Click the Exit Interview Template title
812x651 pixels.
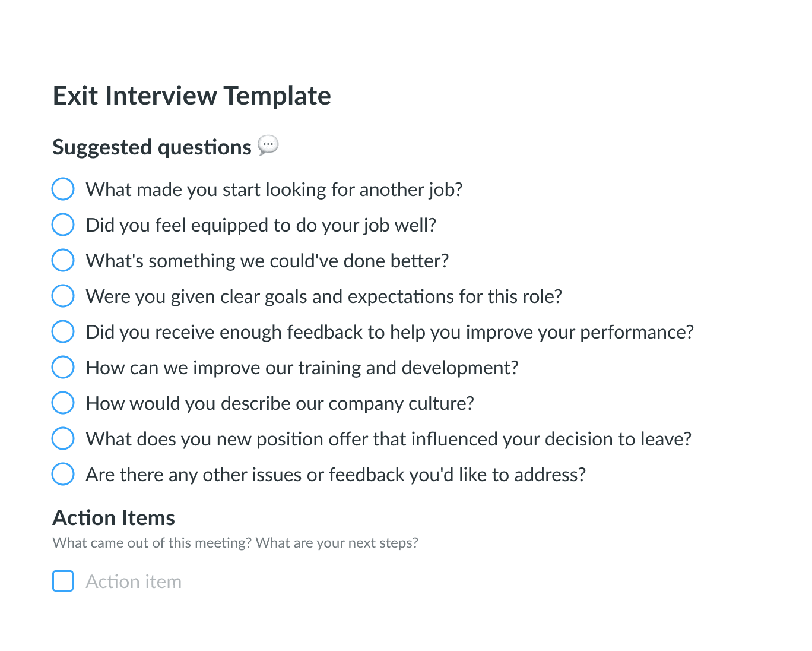(x=192, y=96)
